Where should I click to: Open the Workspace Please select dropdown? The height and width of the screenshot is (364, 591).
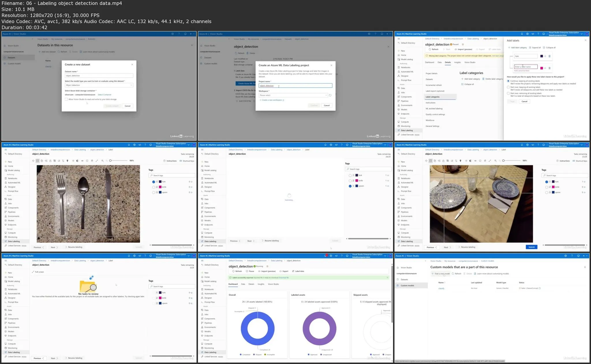click(293, 95)
